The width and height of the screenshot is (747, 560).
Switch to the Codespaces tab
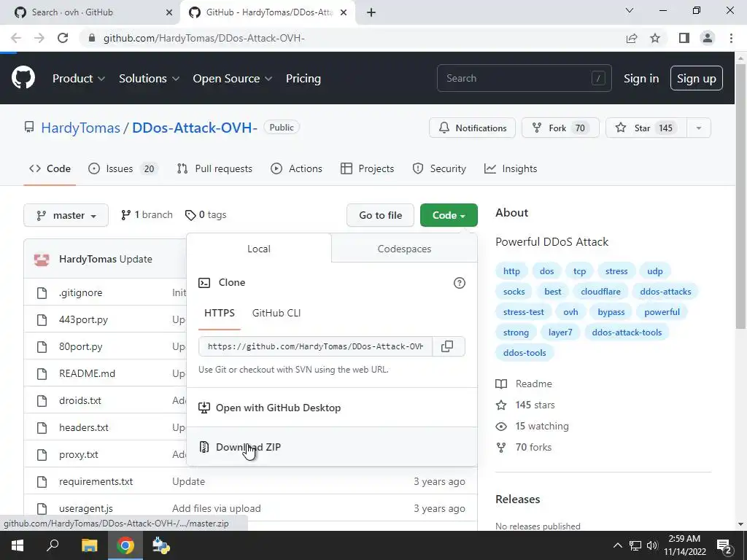click(x=404, y=249)
